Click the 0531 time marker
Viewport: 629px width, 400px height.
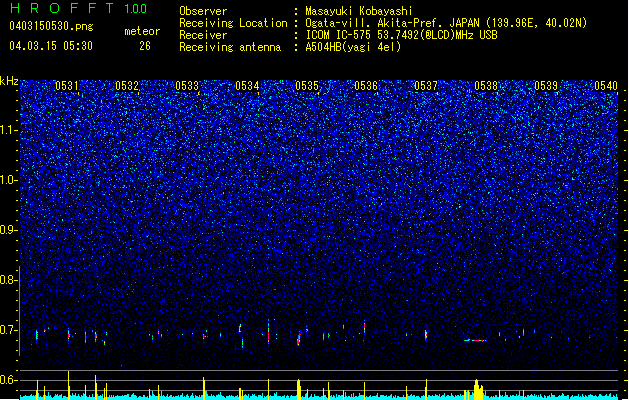click(67, 86)
